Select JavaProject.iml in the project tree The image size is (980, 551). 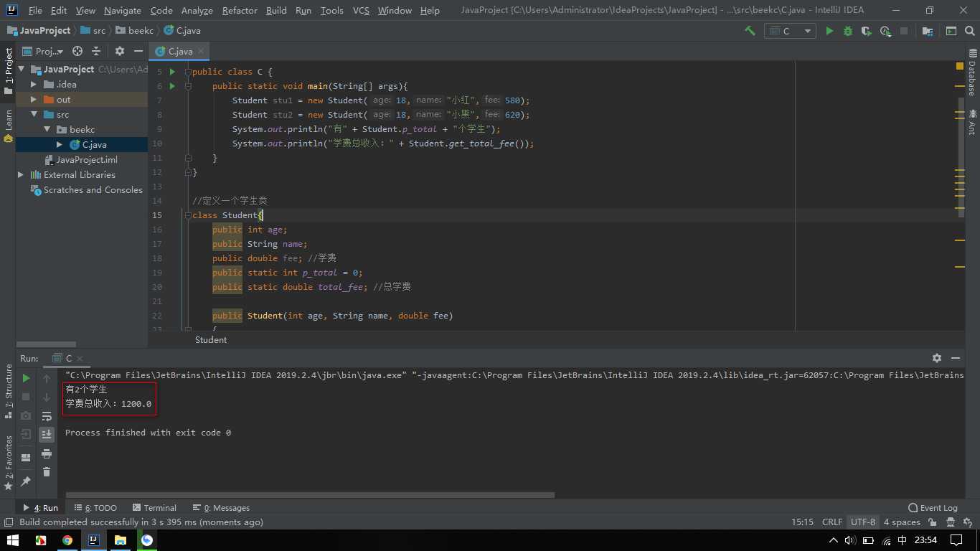81,159
